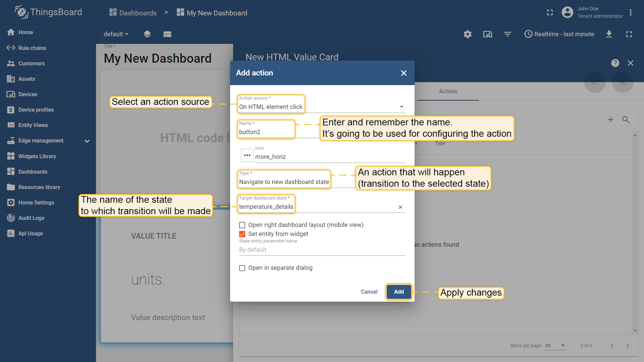The height and width of the screenshot is (362, 644).
Task: Open dashboard settings gear icon
Action: click(x=468, y=34)
